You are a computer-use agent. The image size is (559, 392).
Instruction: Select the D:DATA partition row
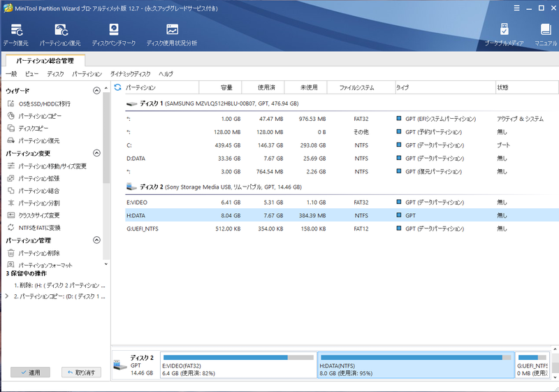click(x=342, y=158)
